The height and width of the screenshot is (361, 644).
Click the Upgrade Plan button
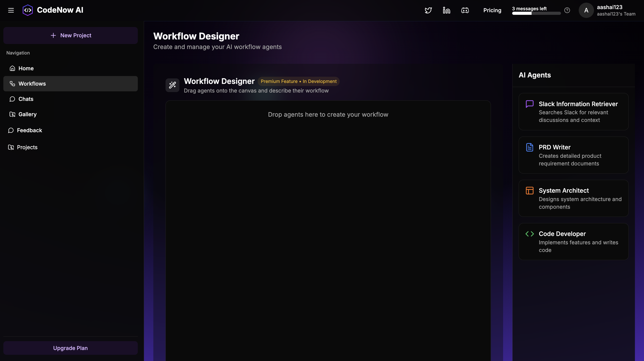[71, 348]
